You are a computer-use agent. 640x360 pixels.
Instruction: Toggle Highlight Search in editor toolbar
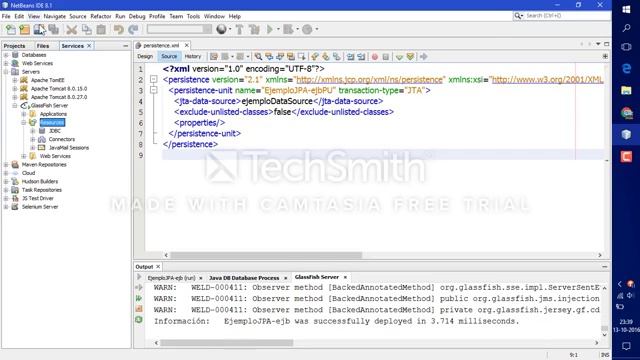291,57
